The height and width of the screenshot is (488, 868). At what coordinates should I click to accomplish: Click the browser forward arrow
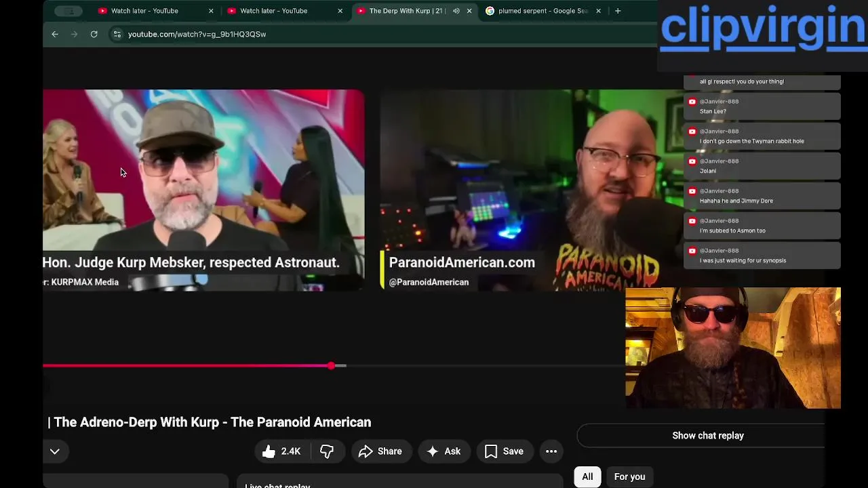pos(75,34)
